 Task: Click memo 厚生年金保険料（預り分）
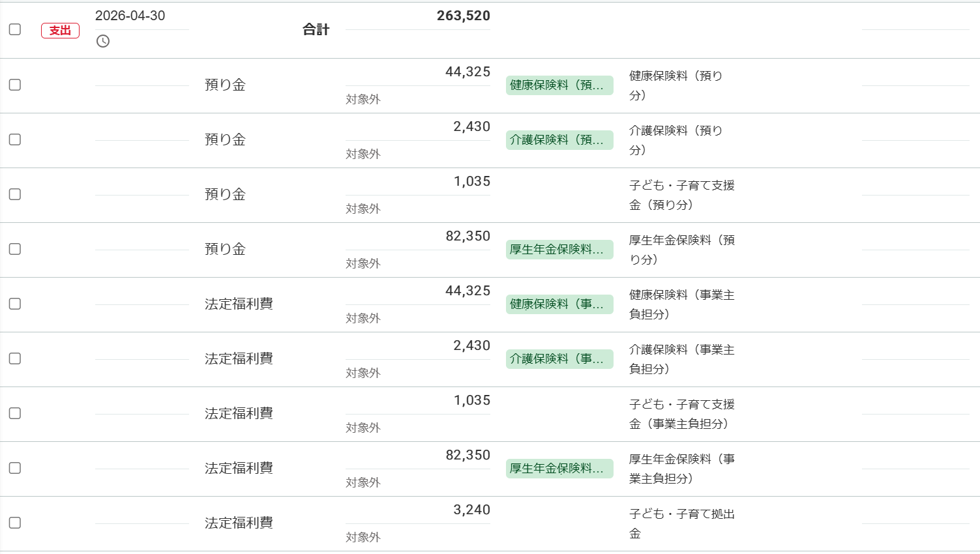(682, 250)
